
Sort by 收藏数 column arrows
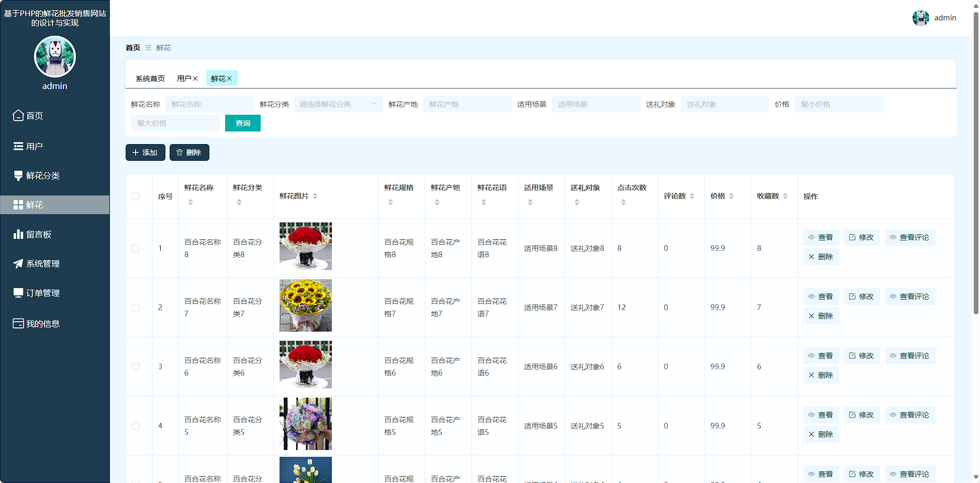click(785, 196)
